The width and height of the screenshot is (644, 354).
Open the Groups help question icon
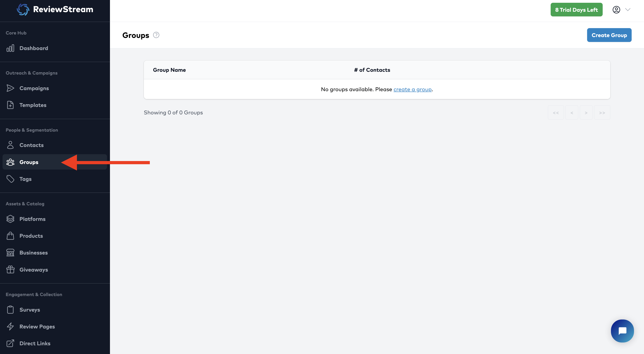(x=156, y=35)
